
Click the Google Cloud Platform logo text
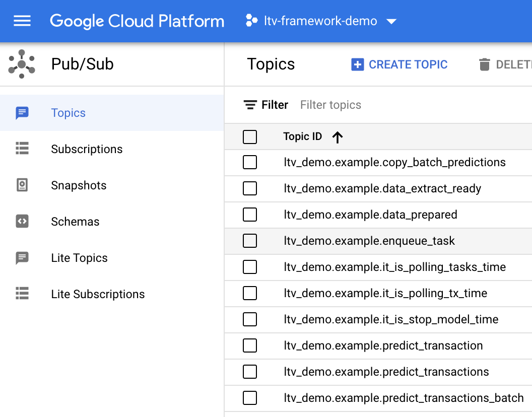coord(137,21)
